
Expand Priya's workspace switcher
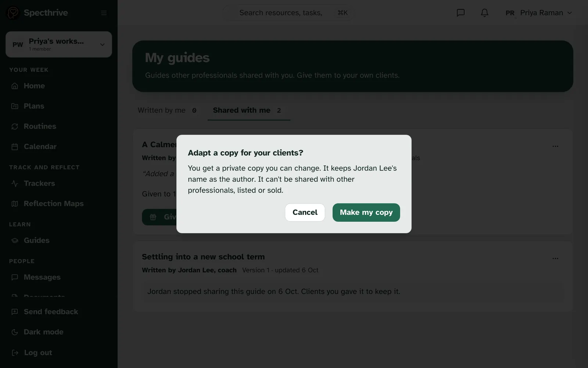click(59, 44)
